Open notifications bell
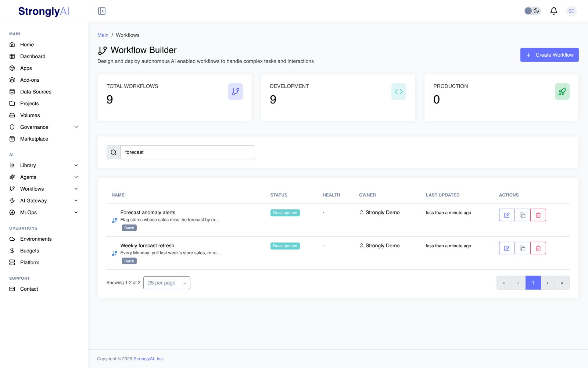Image resolution: width=588 pixels, height=368 pixels. tap(553, 11)
